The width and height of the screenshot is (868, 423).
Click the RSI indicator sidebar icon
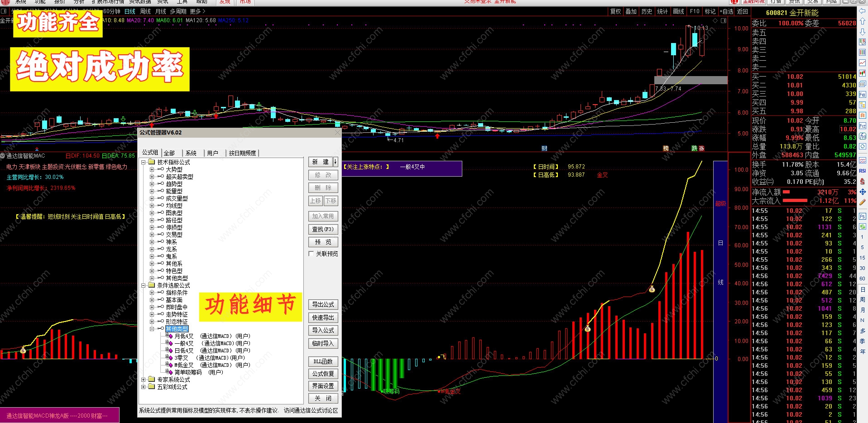click(863, 171)
